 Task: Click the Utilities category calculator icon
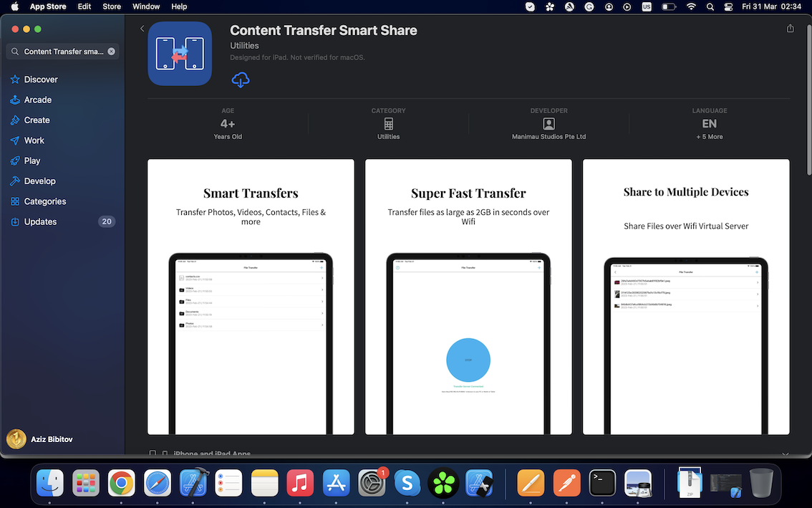[x=388, y=124]
